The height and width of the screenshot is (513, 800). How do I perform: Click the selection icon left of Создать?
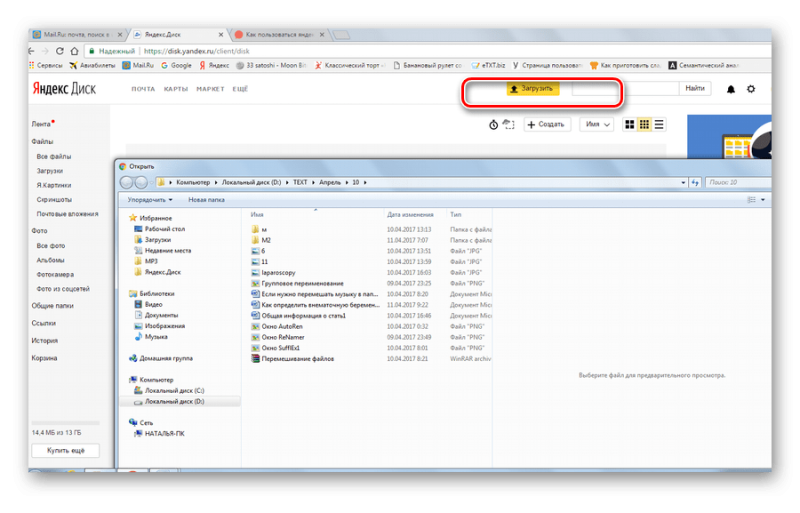(x=509, y=125)
